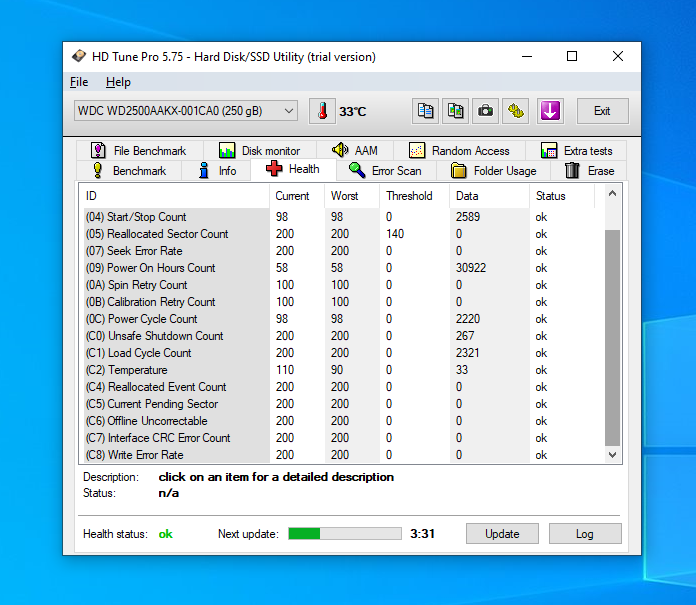
Task: Switch to the Random Access tab
Action: pyautogui.click(x=459, y=150)
